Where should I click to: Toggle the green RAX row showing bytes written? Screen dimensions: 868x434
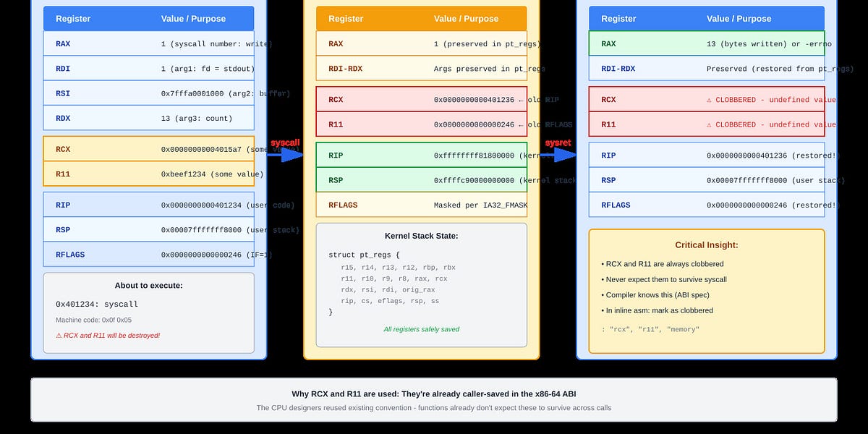point(707,43)
